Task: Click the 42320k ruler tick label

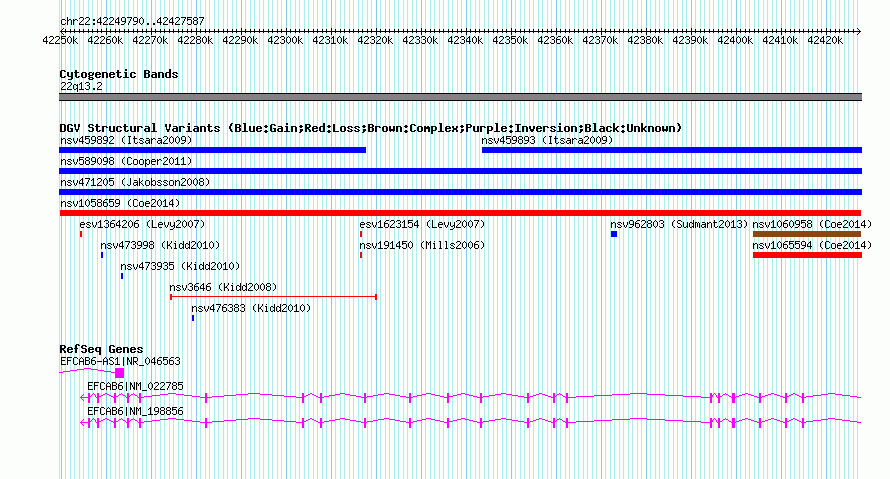Action: click(x=375, y=40)
